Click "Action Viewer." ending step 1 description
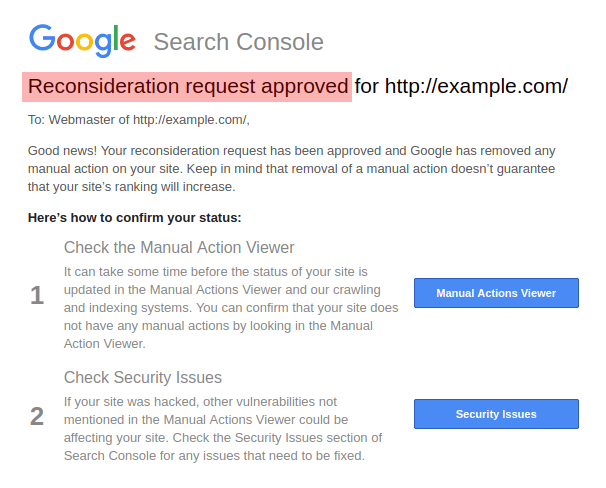The height and width of the screenshot is (488, 606). [x=105, y=344]
